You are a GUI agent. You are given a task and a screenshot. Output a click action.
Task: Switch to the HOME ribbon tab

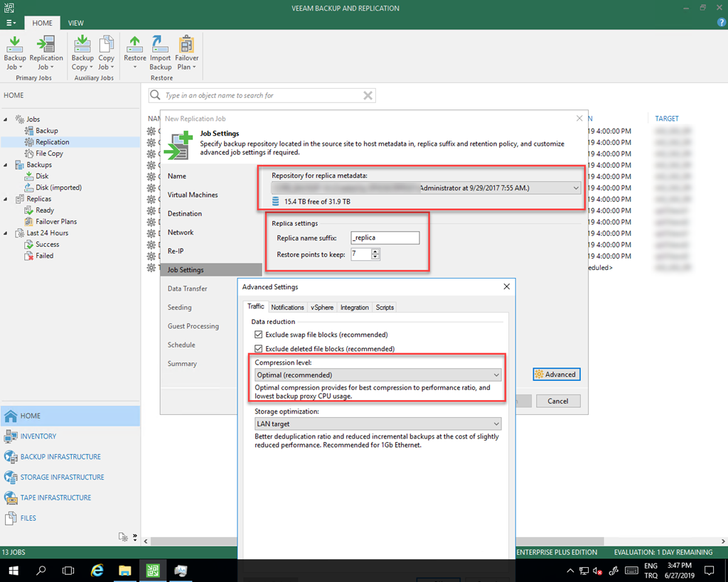click(42, 23)
